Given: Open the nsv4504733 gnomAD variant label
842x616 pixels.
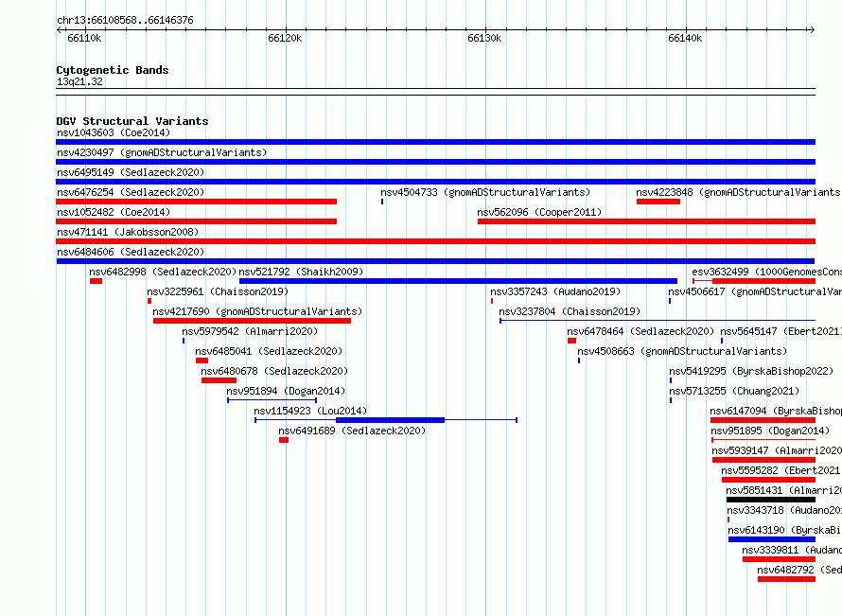Looking at the screenshot, I should coord(485,192).
